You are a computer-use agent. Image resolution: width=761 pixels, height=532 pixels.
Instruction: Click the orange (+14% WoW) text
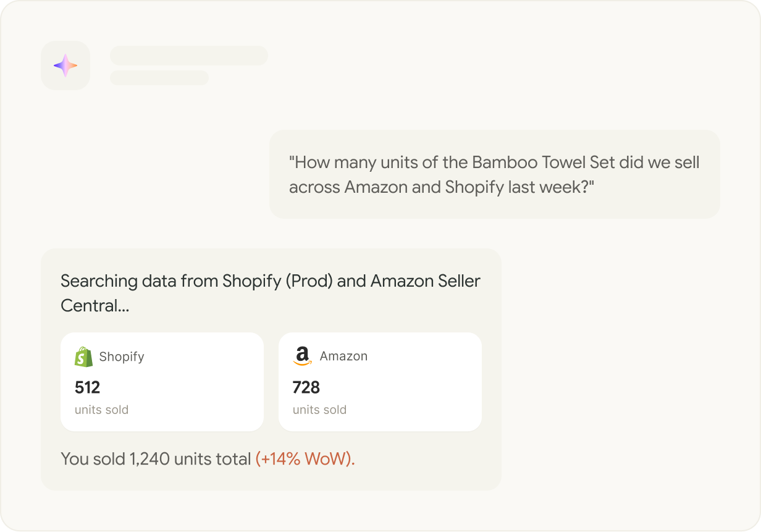click(305, 459)
